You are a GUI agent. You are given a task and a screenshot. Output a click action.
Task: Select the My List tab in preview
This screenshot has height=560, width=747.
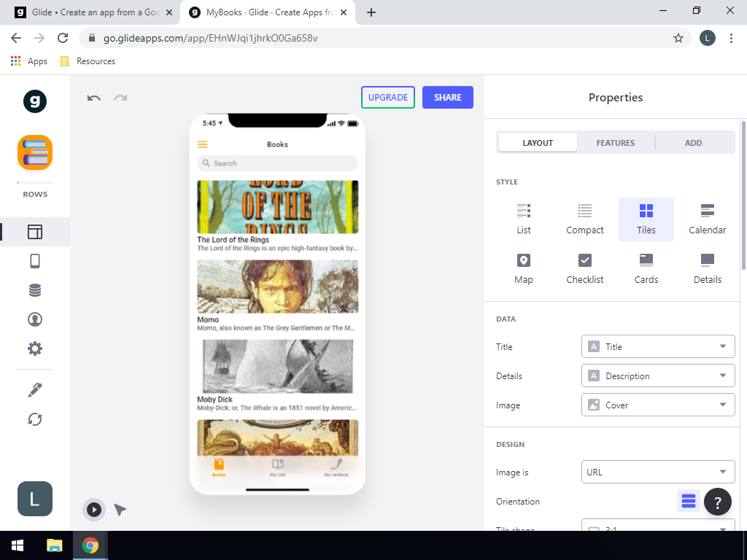pyautogui.click(x=278, y=467)
